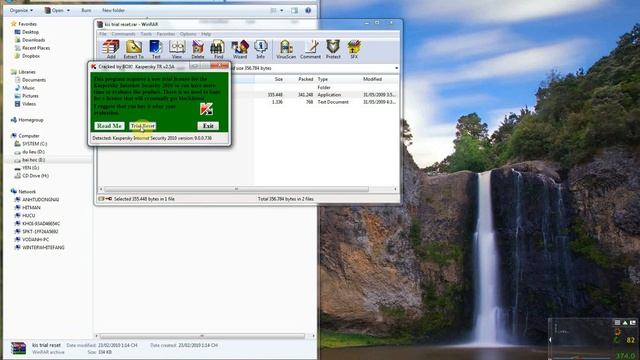This screenshot has width=640, height=360.
Task: Open the Help menu in WinRAR
Action: tap(206, 34)
